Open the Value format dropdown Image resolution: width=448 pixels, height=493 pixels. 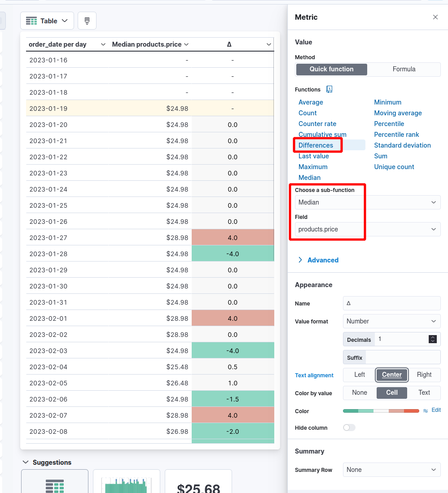tap(391, 321)
